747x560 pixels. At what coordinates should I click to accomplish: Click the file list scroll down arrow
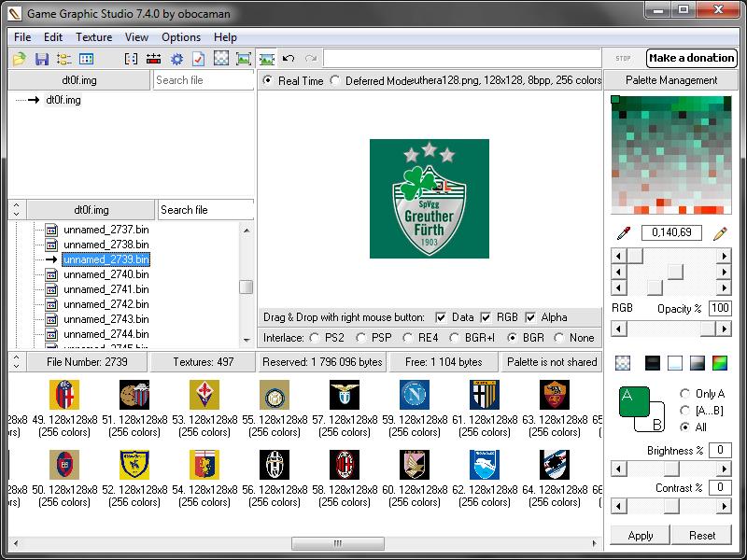coord(247,340)
